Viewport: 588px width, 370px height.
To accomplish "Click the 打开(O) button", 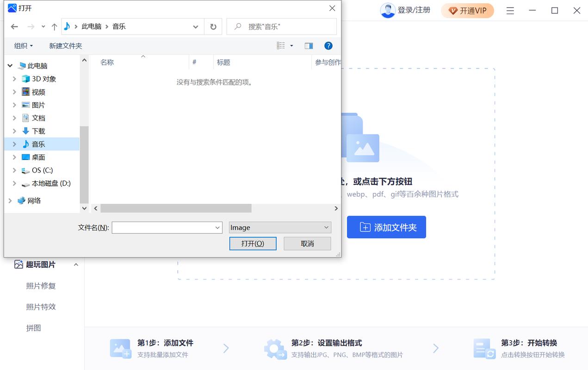I will tap(253, 243).
